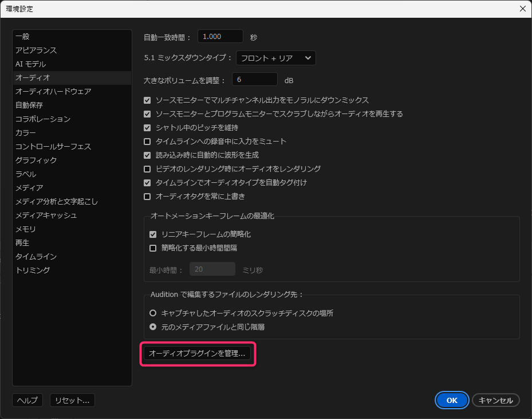The width and height of the screenshot is (532, 419).
Task: Click the 大きなボリュームを調整 dB field
Action: pyautogui.click(x=254, y=79)
